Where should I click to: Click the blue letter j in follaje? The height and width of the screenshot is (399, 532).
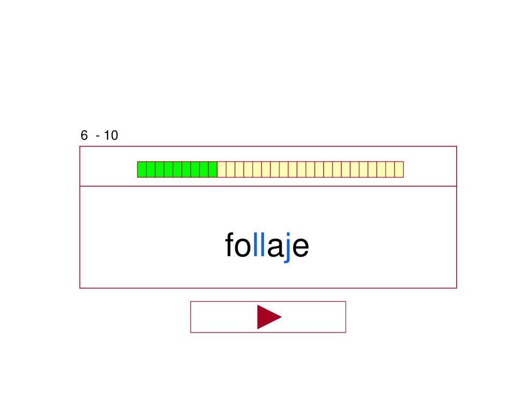287,248
